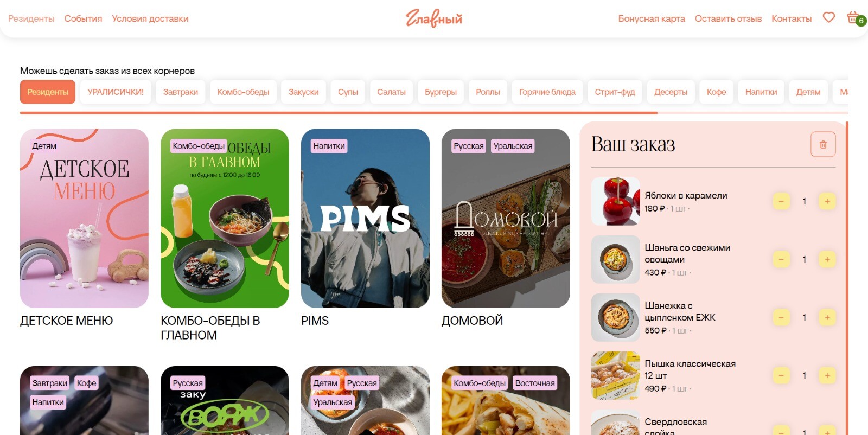The image size is (868, 435).
Task: Open the Оставить отзыв link
Action: (x=728, y=18)
